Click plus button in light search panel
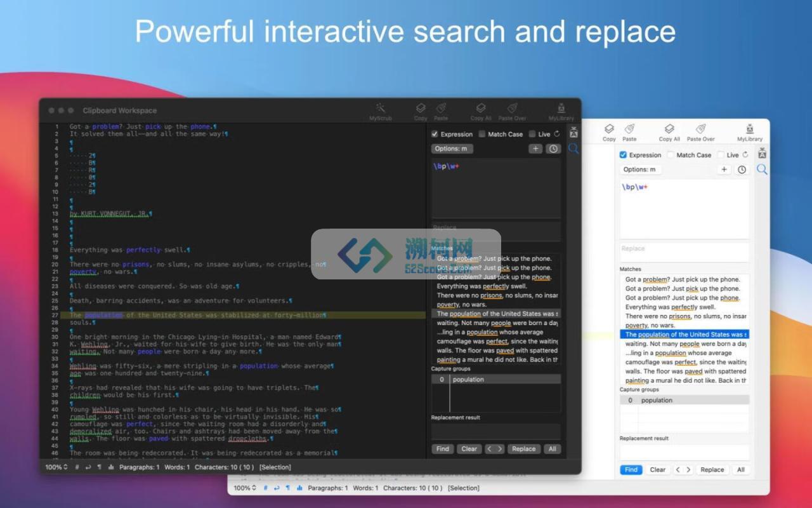Viewport: 812px width, 508px height. click(x=724, y=170)
